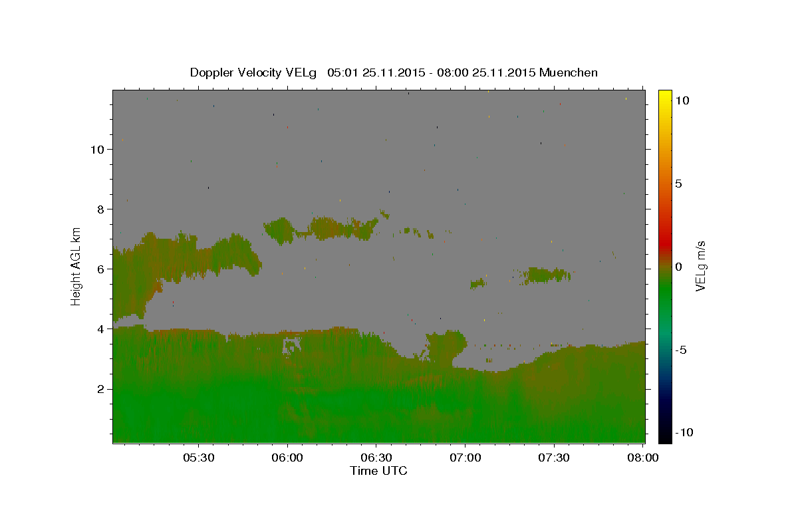
Task: Click the colorbar label '-10'
Action: click(684, 433)
